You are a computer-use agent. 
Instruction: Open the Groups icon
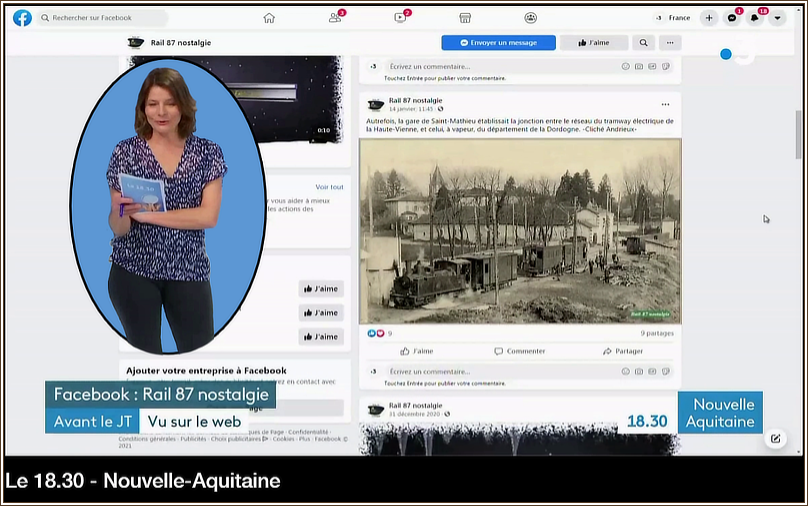(530, 17)
